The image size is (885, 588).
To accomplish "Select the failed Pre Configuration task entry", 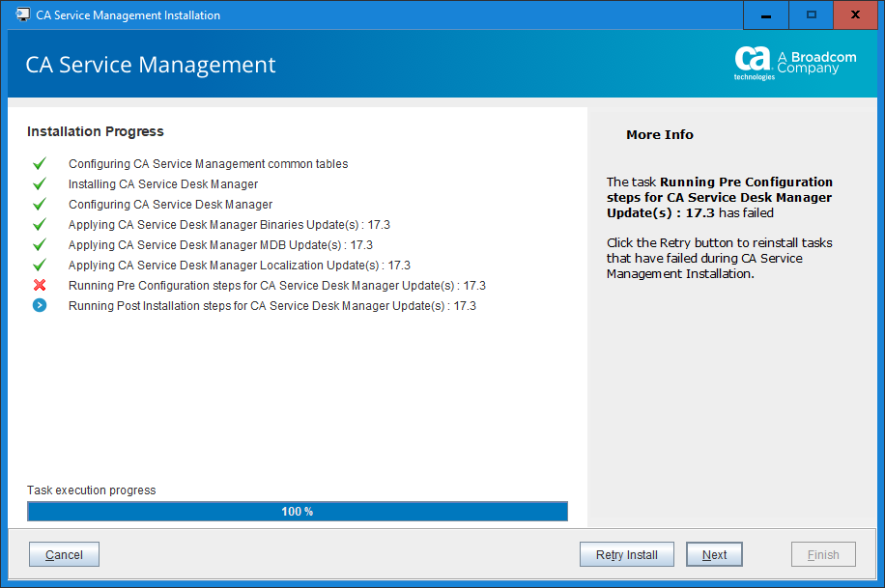I will [276, 285].
